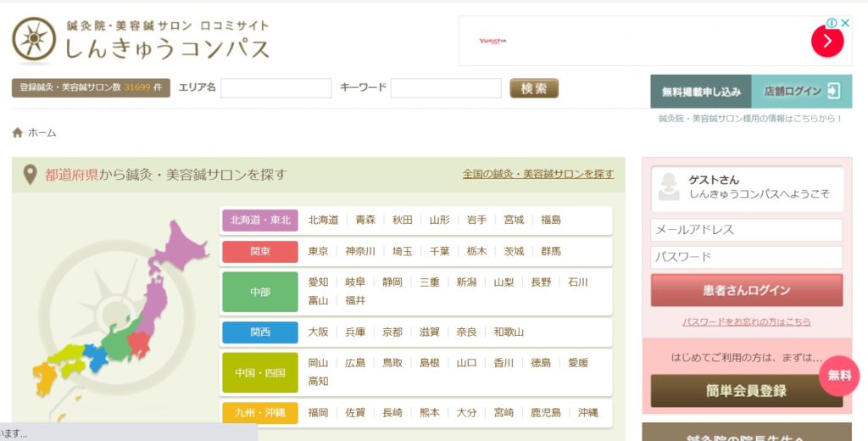Select the 関東 region label

click(260, 252)
